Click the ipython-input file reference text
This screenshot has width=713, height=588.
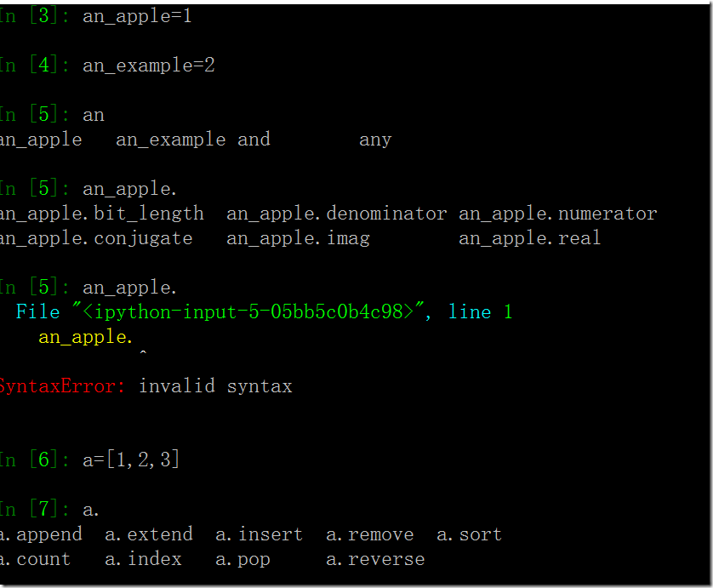(x=248, y=312)
